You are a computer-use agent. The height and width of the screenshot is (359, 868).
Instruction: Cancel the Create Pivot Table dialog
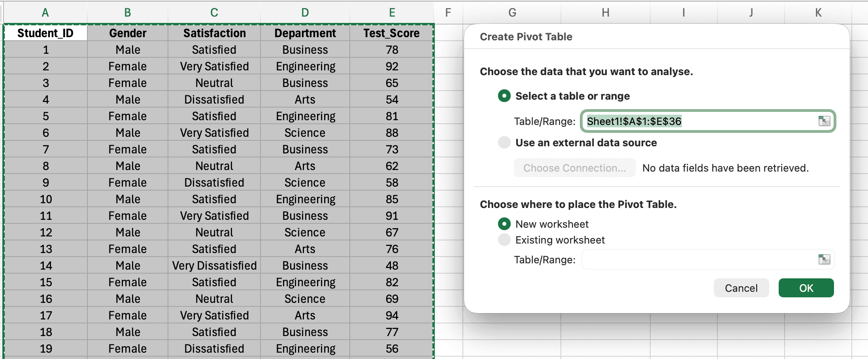741,288
